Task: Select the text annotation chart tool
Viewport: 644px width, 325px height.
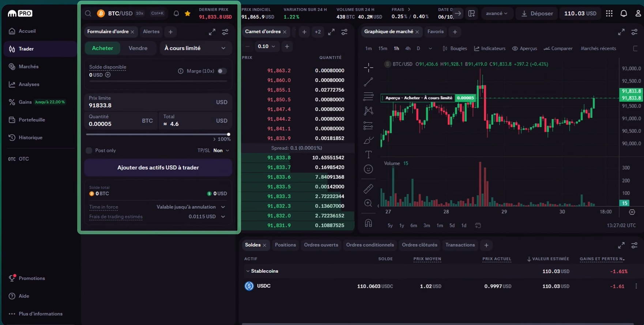Action: [368, 155]
